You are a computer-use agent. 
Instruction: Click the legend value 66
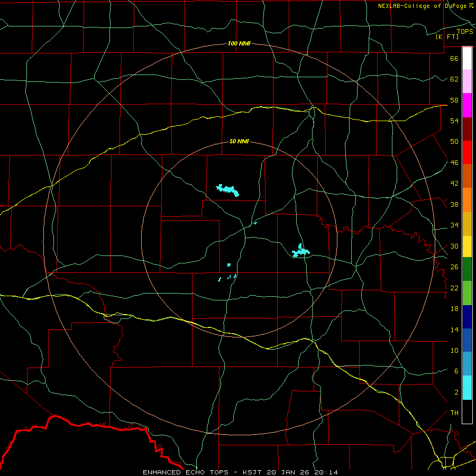[454, 59]
